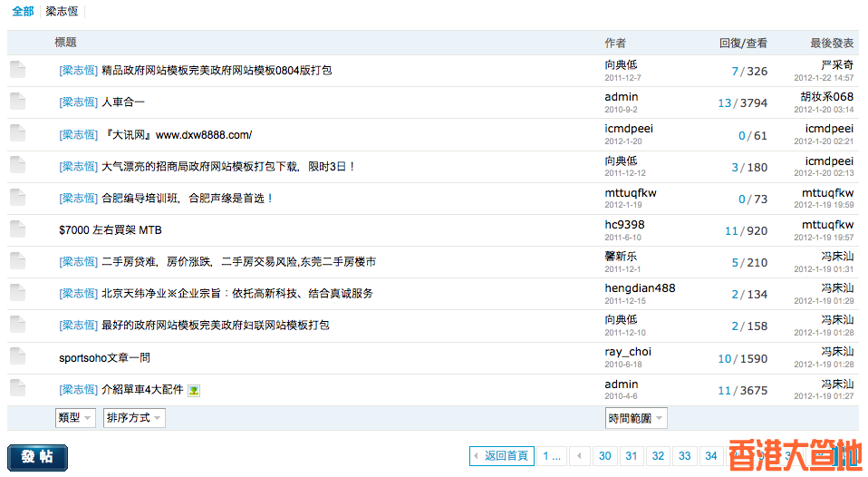Open last post time 2012-1-19 19:57
The width and height of the screenshot is (868, 477).
point(824,237)
